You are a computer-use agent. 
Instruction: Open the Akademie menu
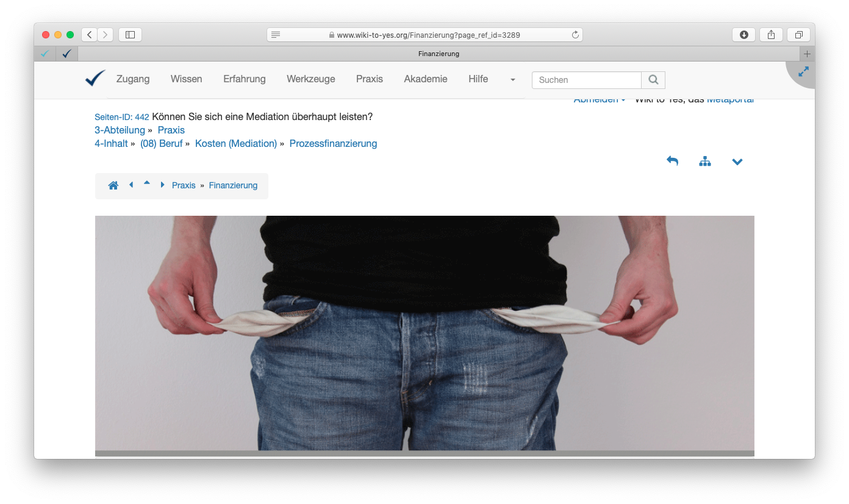coord(425,79)
